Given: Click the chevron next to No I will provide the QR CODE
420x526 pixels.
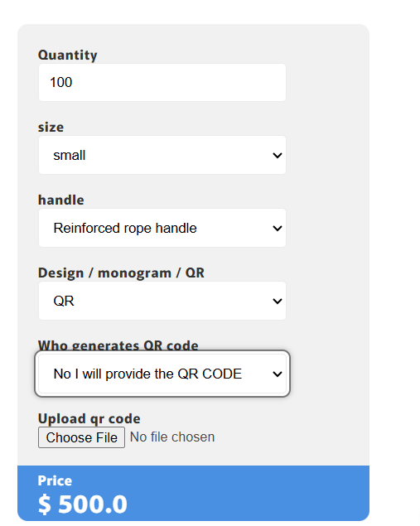Looking at the screenshot, I should [277, 374].
